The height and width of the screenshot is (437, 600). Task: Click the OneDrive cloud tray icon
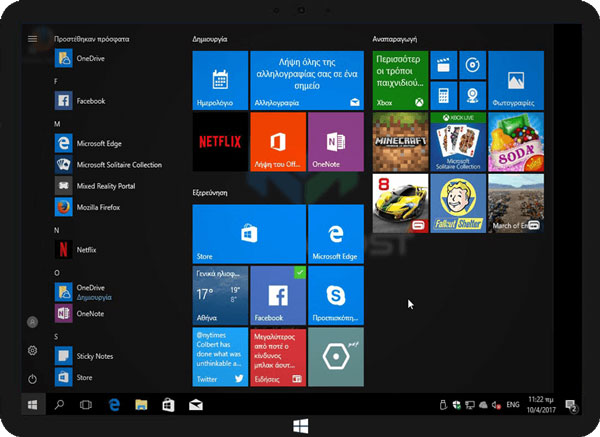(x=483, y=405)
